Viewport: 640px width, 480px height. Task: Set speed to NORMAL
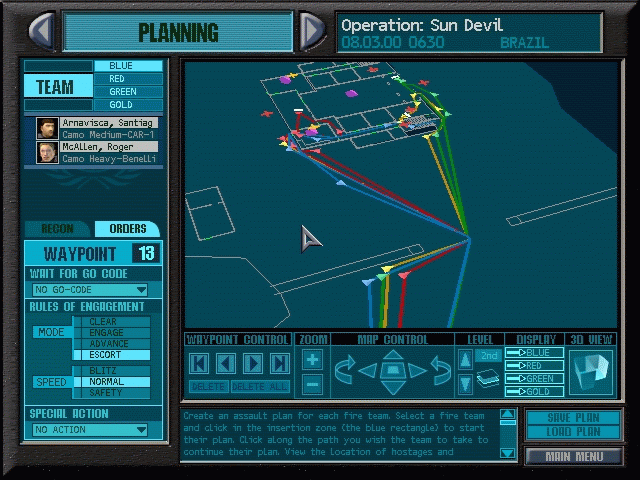(x=111, y=382)
